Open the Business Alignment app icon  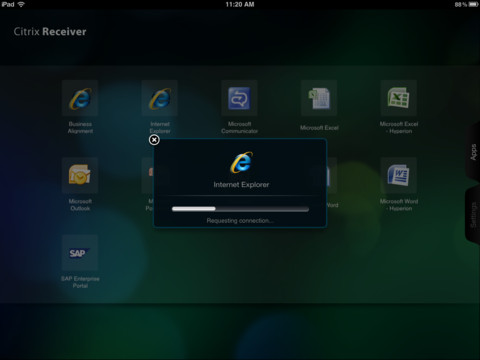80,98
